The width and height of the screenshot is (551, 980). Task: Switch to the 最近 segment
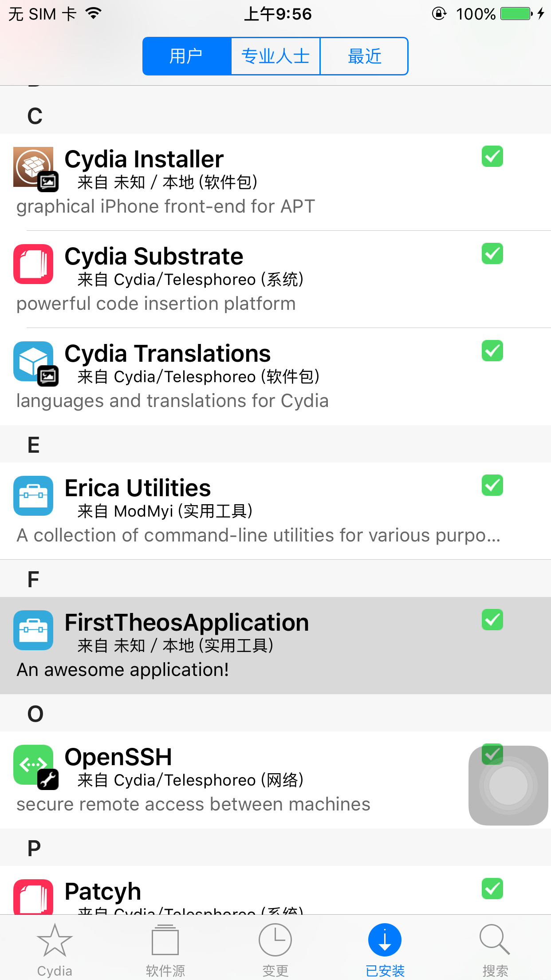[364, 56]
